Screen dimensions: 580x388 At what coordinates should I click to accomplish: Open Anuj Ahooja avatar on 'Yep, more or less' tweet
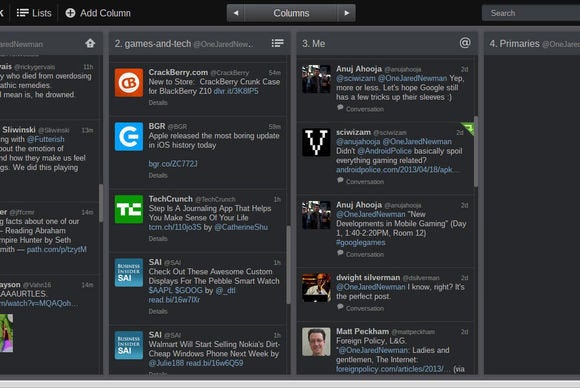click(316, 79)
